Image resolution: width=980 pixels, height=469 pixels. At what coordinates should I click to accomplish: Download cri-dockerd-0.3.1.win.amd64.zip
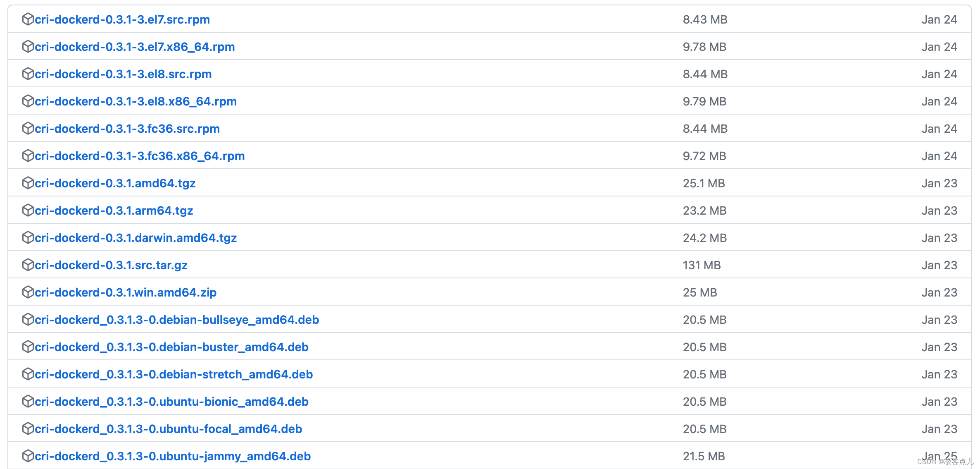[126, 292]
